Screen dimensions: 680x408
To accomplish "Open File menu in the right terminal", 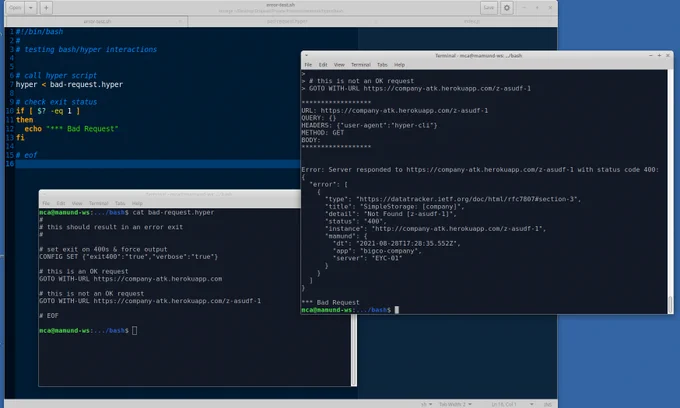I will click(x=308, y=65).
